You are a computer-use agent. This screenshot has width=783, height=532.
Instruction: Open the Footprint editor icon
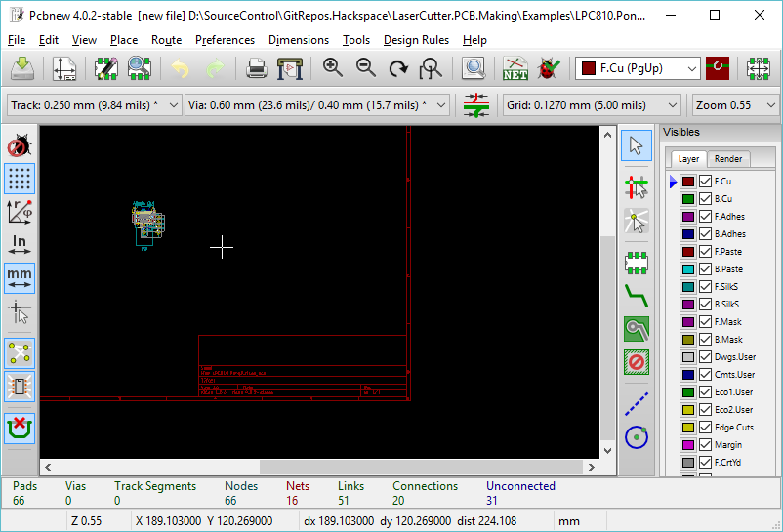point(105,68)
